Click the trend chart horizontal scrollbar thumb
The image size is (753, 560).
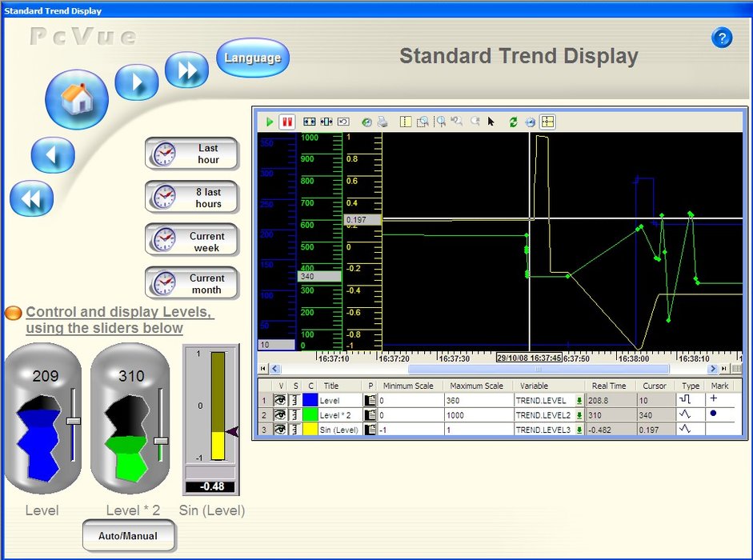pyautogui.click(x=538, y=369)
